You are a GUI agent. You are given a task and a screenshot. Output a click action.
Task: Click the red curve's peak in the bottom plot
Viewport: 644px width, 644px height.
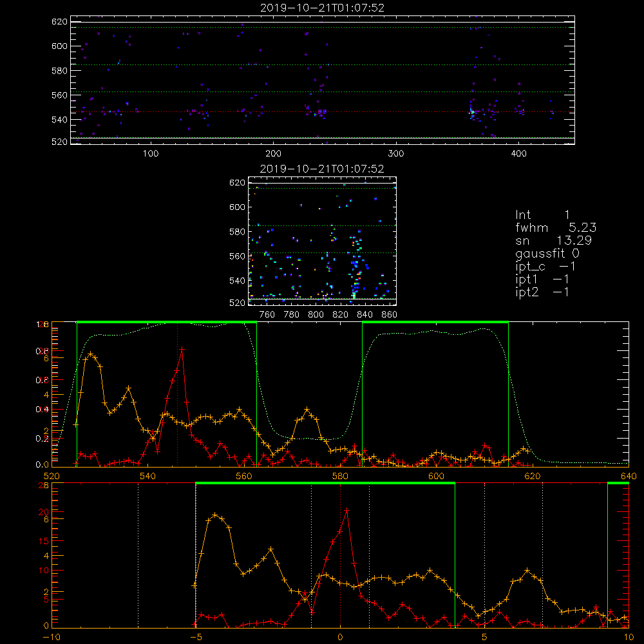pyautogui.click(x=347, y=511)
